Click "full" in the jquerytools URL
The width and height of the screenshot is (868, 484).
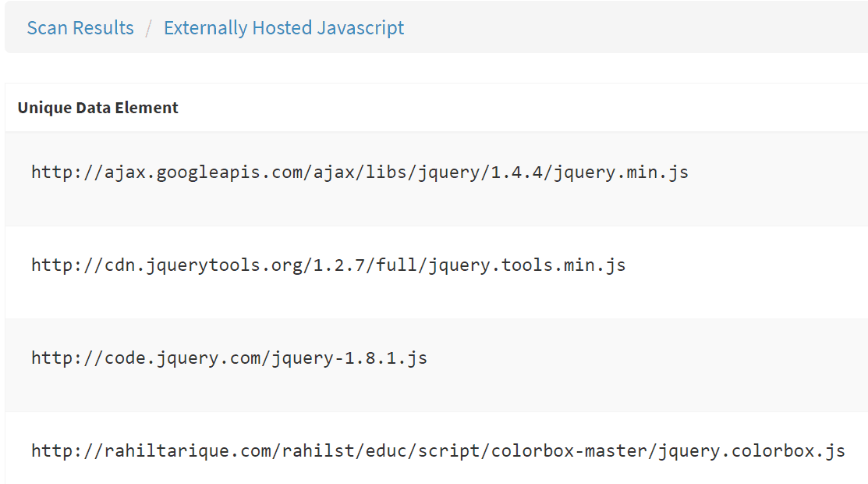pos(395,265)
